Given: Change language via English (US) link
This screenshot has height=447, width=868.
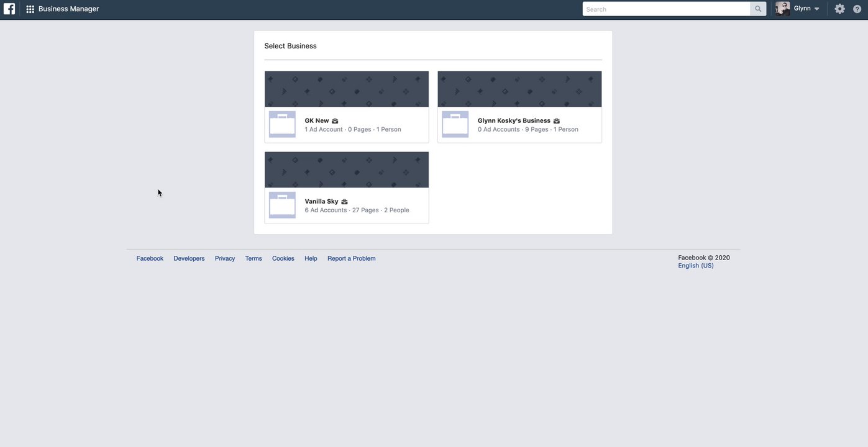Looking at the screenshot, I should (x=696, y=266).
